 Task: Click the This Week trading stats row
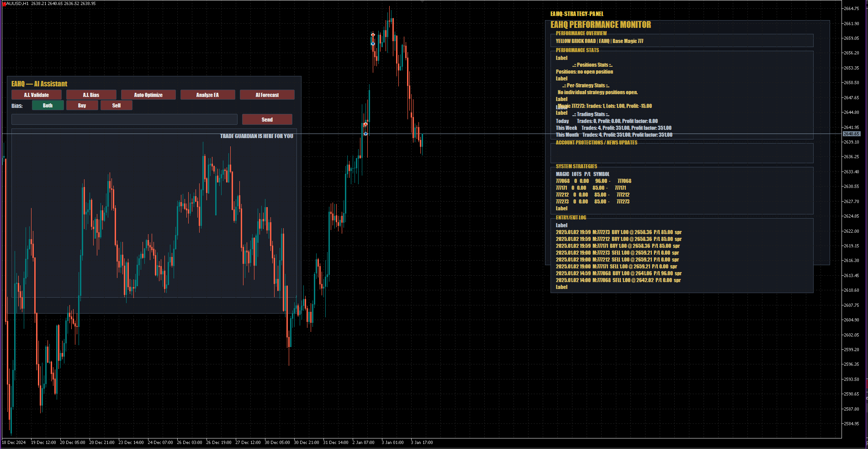(614, 128)
